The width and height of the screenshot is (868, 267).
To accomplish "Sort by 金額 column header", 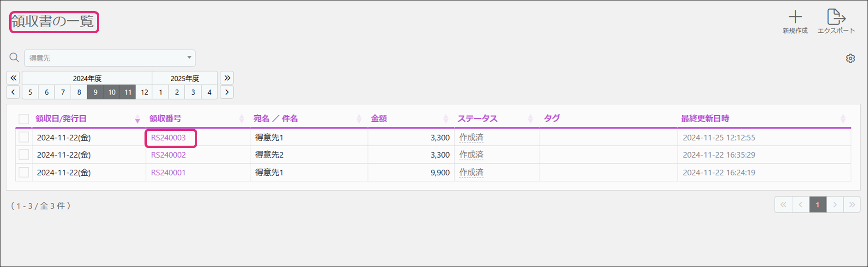I will (x=379, y=119).
